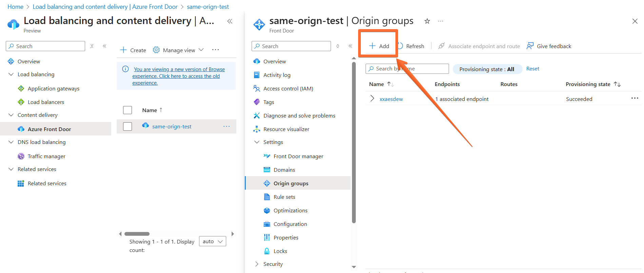
Task: Collapse Front Door menu double chevron
Action: pyautogui.click(x=350, y=46)
